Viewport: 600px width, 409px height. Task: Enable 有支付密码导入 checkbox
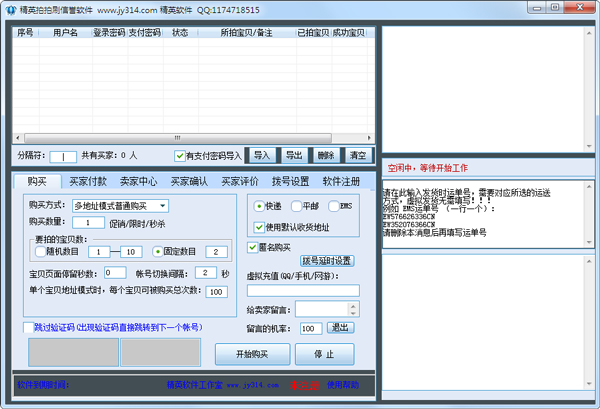tap(180, 156)
